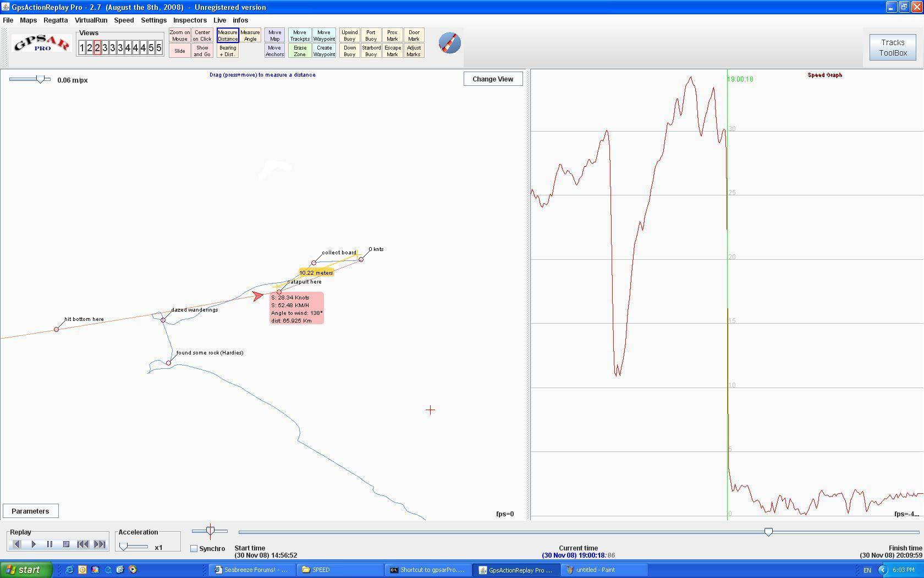The height and width of the screenshot is (578, 924).
Task: Select the Create Waypoint tool
Action: (324, 51)
